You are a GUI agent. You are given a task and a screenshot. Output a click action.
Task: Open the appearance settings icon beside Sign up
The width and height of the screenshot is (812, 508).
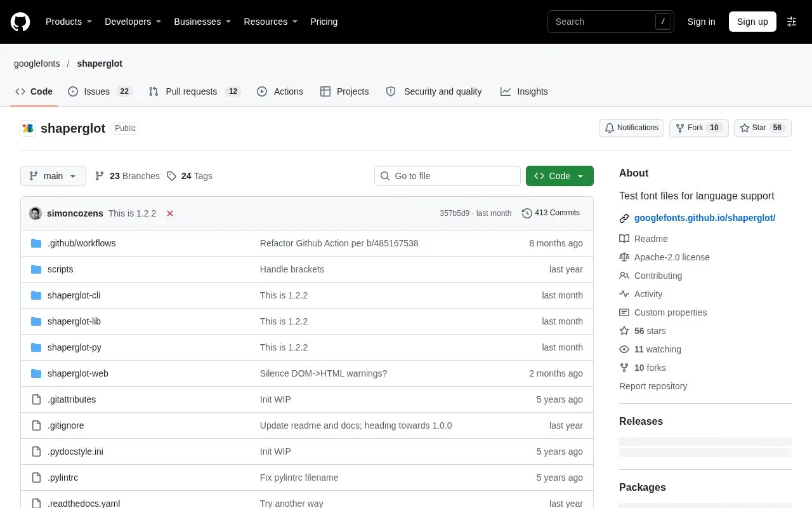coord(792,22)
